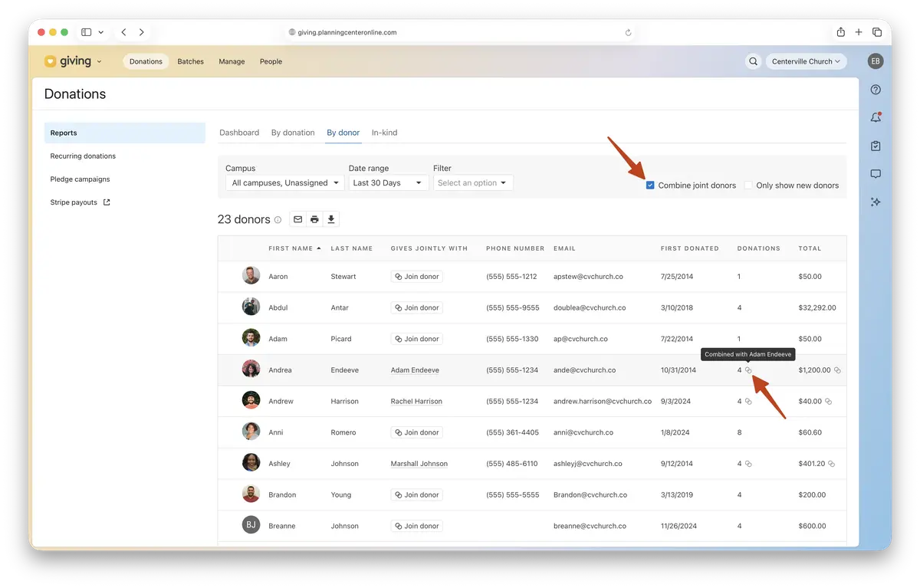Click the email apstew@cvchurch.co
920x588 pixels.
(588, 277)
